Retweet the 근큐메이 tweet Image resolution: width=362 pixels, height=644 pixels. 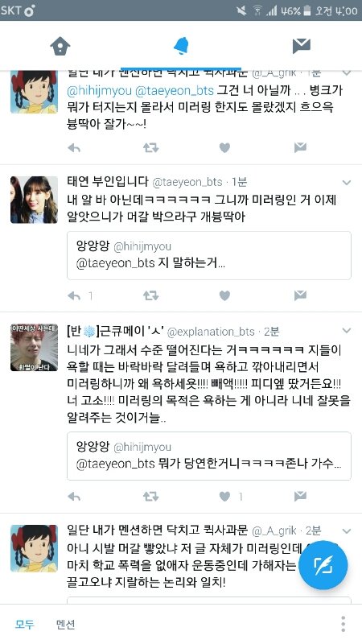coord(150,497)
